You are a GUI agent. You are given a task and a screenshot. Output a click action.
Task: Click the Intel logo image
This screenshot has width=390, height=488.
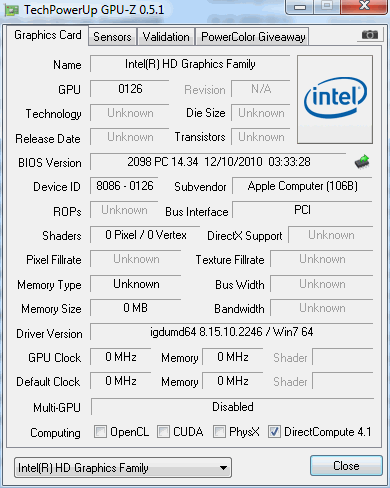[x=335, y=99]
